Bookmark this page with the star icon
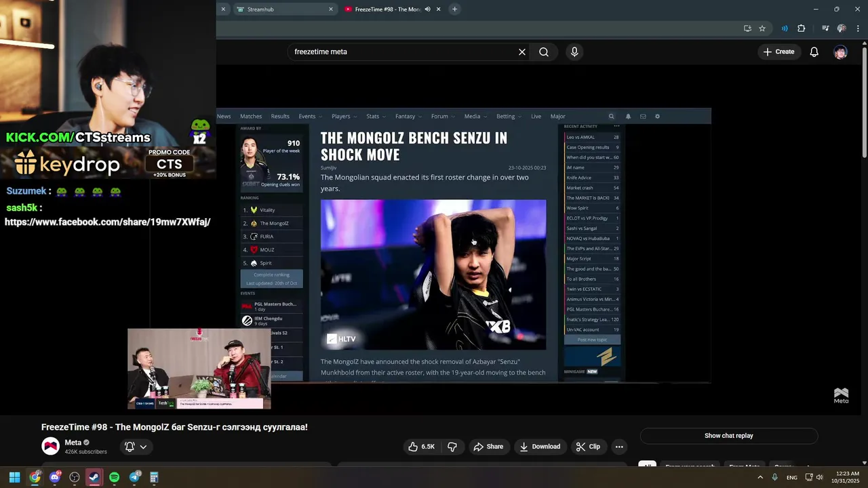 click(x=762, y=28)
